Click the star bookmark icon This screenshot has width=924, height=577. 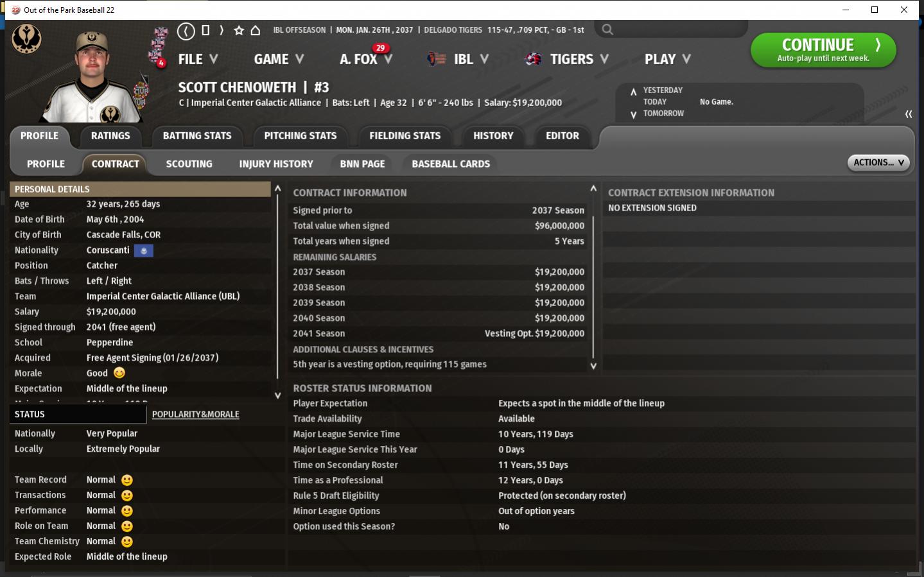pos(239,30)
